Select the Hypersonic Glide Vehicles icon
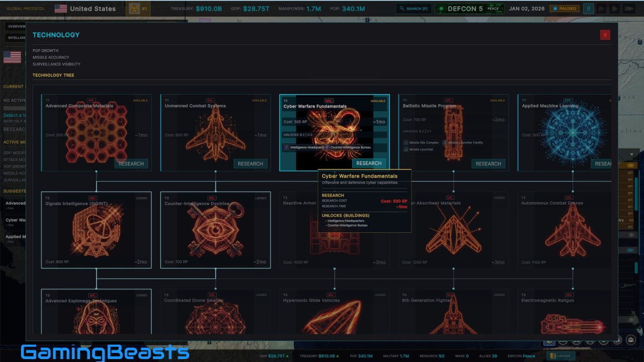The width and height of the screenshot is (644, 362). click(x=331, y=317)
